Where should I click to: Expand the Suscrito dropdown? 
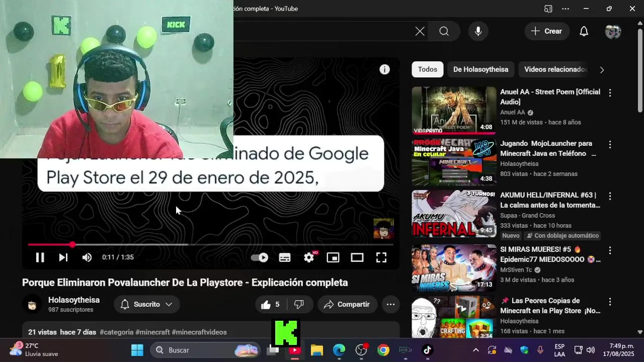(x=146, y=304)
